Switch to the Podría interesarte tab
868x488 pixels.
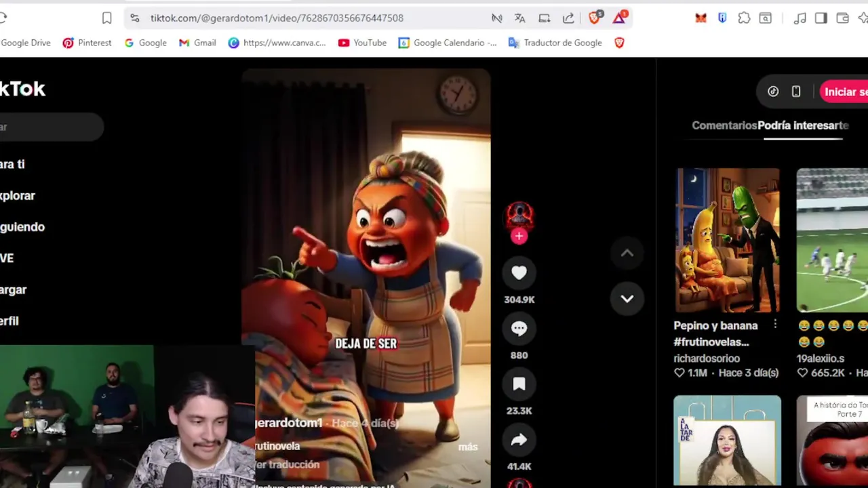pyautogui.click(x=803, y=125)
